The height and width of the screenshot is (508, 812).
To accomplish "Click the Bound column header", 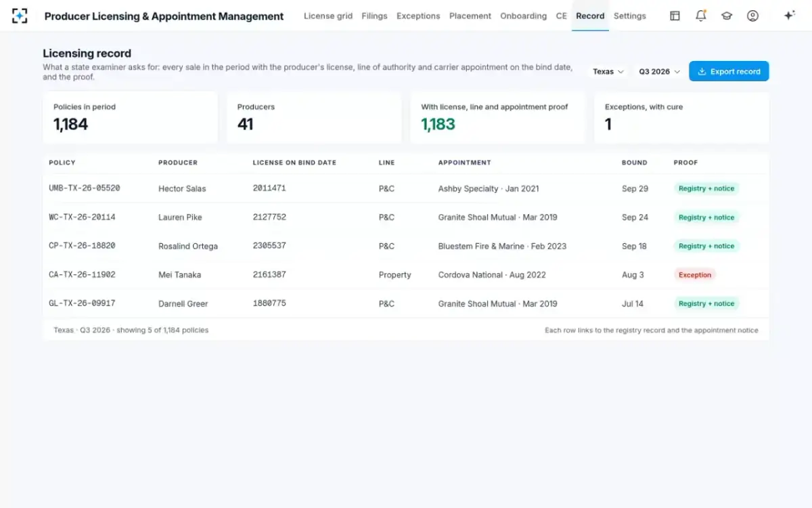I will tap(635, 163).
